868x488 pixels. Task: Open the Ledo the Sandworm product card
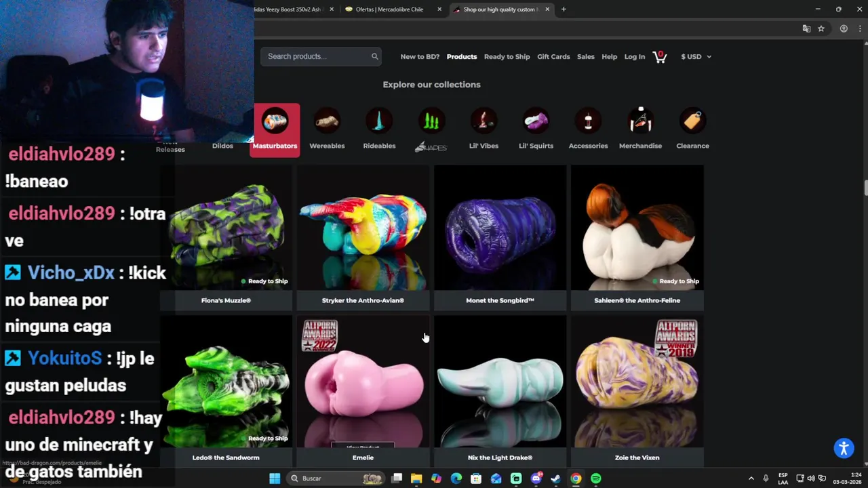[x=226, y=391]
